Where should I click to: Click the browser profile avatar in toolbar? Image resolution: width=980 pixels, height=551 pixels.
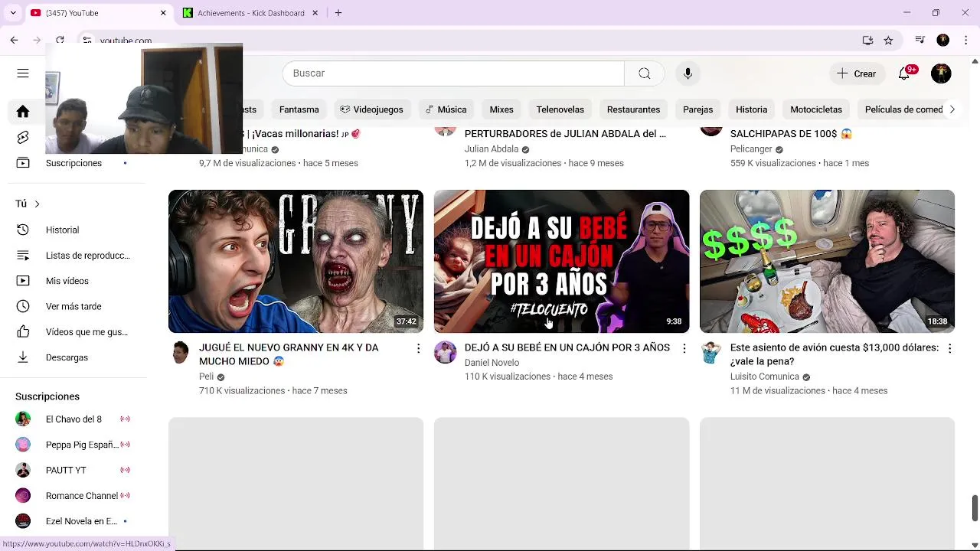943,40
